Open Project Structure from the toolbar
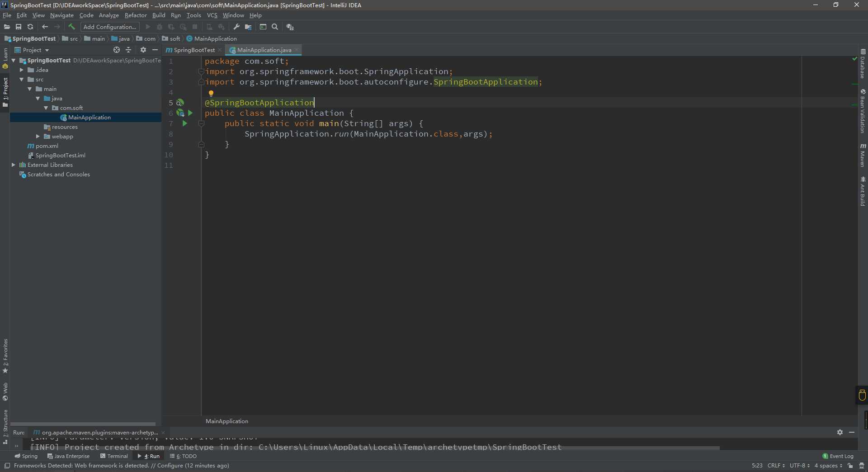The height and width of the screenshot is (472, 868). point(248,27)
